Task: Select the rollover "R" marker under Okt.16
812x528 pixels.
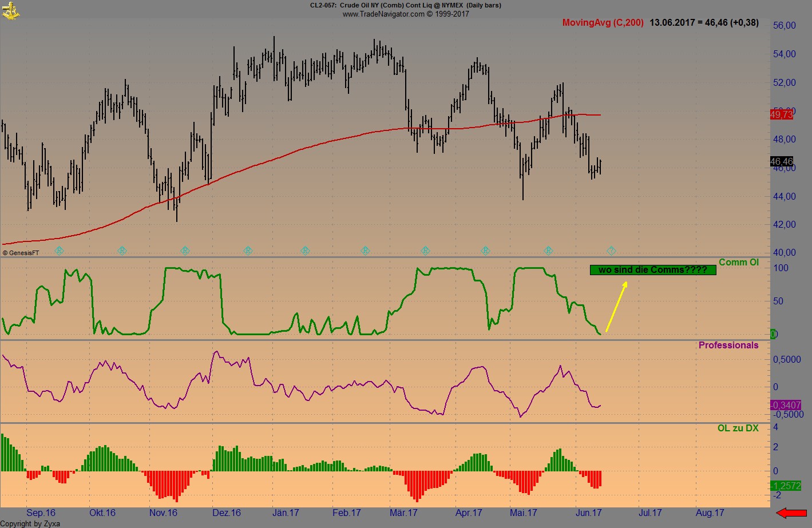Action: [x=122, y=251]
